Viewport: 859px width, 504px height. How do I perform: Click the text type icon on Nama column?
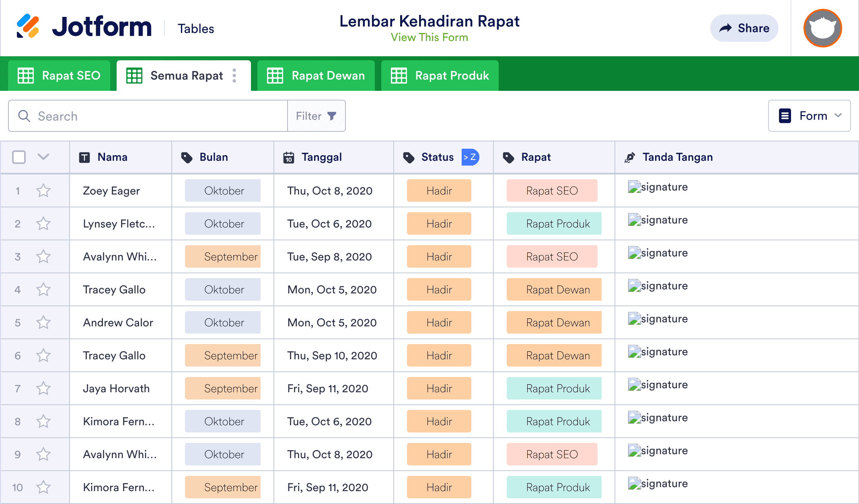click(x=83, y=157)
